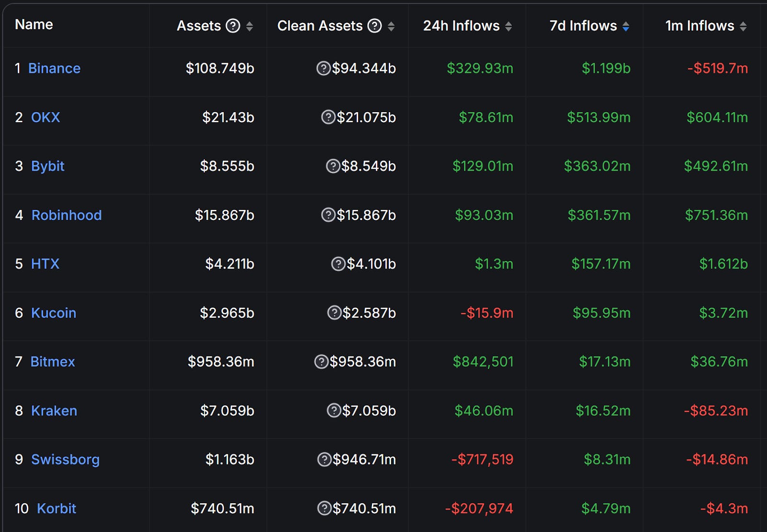Select Korbit 24h inflow -$207,974

click(x=479, y=508)
